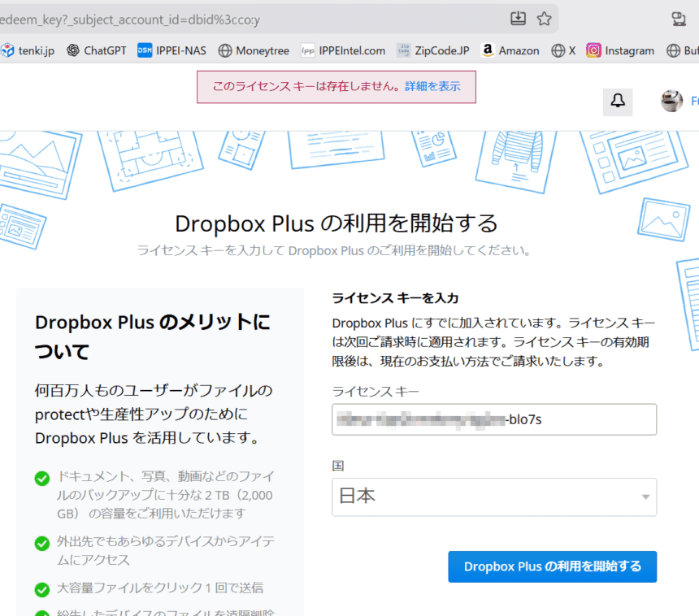Bookmark this page with the star icon
This screenshot has width=699, height=616.
pos(544,19)
